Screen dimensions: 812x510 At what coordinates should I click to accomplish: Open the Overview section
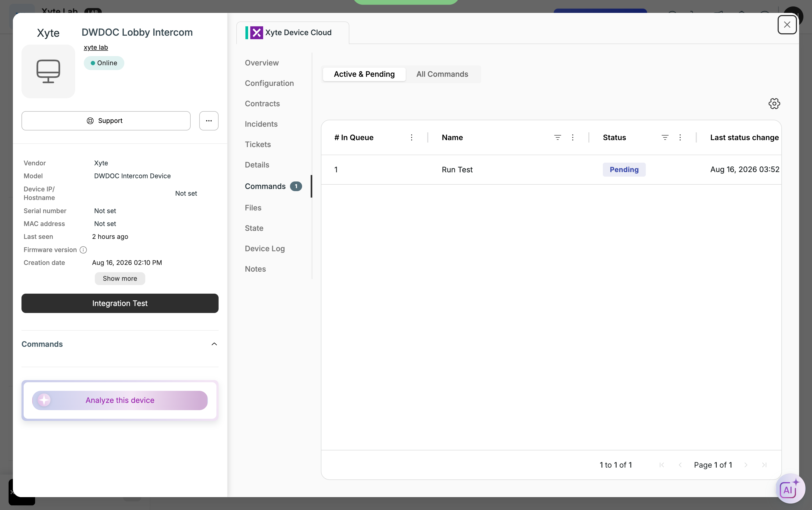coord(262,63)
